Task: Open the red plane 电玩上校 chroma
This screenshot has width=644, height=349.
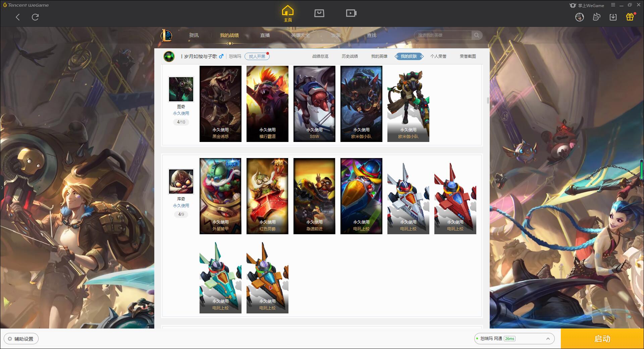Action: (x=455, y=196)
